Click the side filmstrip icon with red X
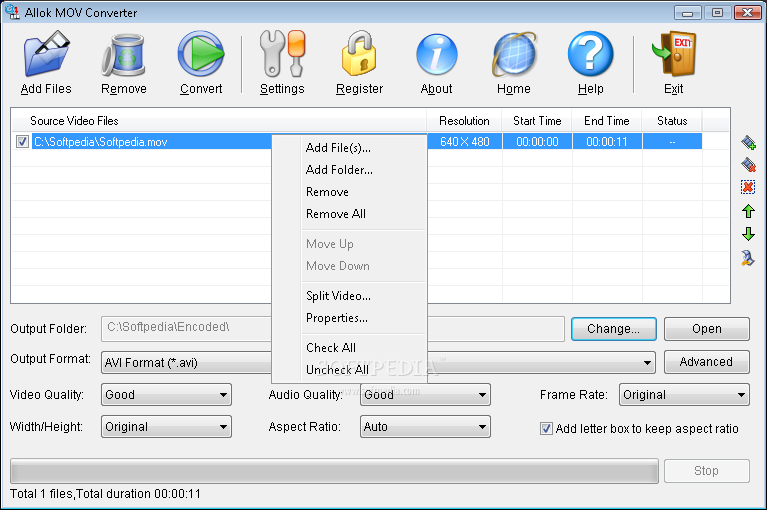The width and height of the screenshot is (767, 510). (x=748, y=164)
